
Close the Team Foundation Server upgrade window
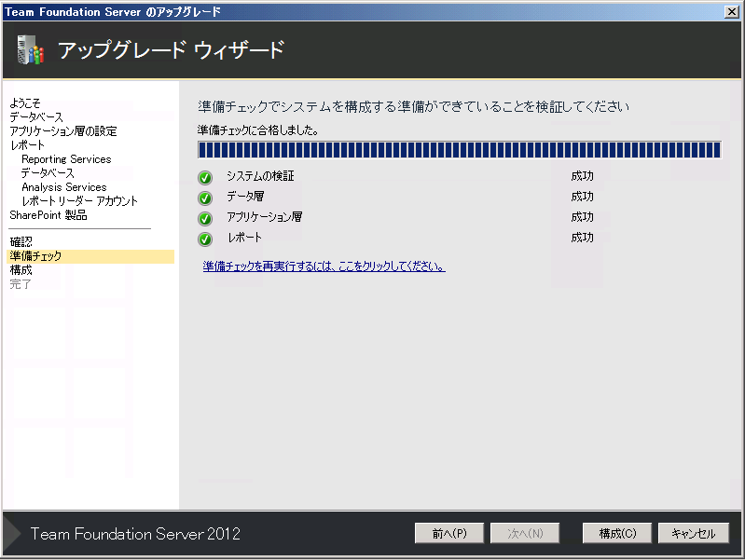(x=732, y=12)
